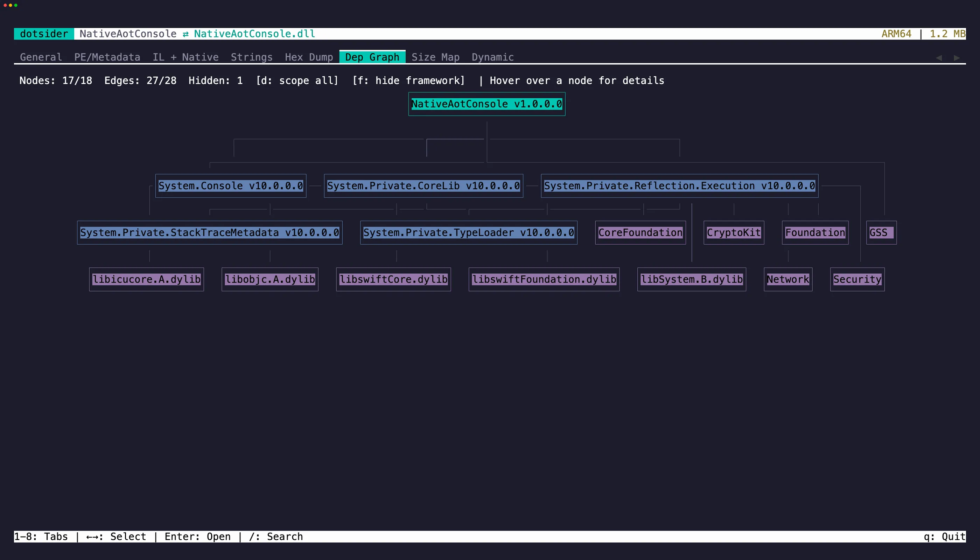Click the '←→: Select' shortcut hint
The image size is (980, 560).
click(x=116, y=537)
